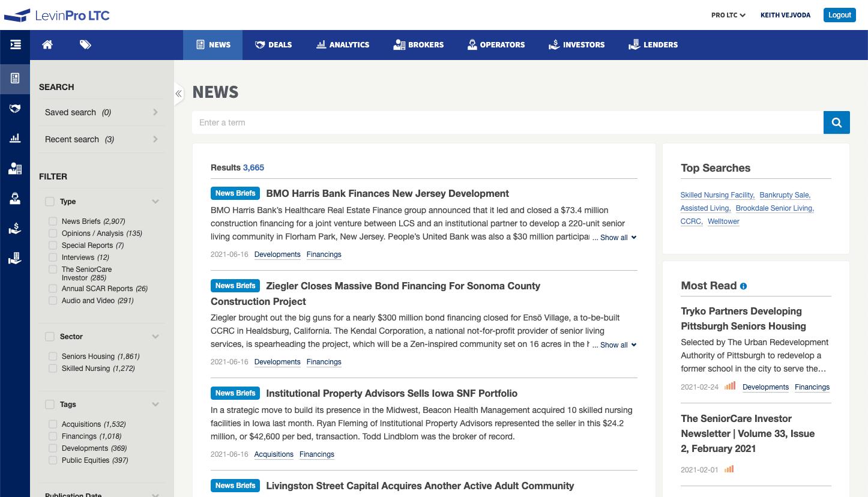The height and width of the screenshot is (497, 868).
Task: Click the results count 3,665
Action: pyautogui.click(x=253, y=167)
